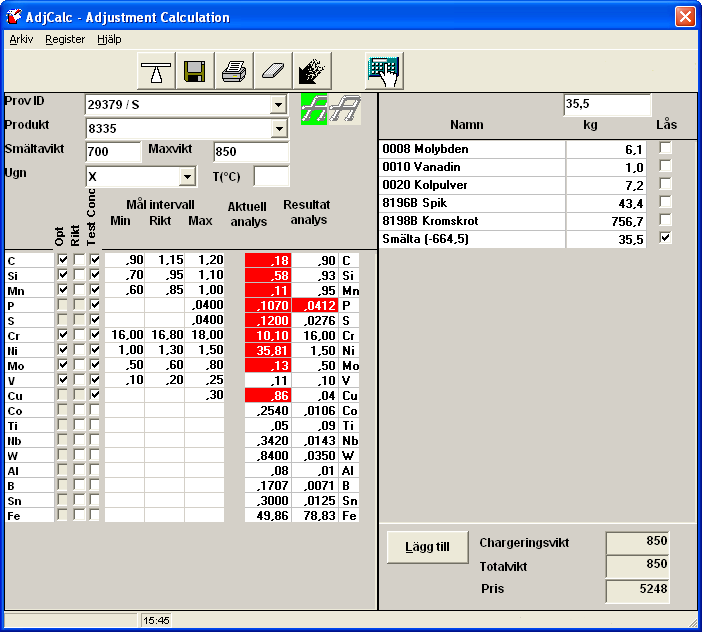Click the arrow with speckles toolbar icon
The image size is (702, 632).
pyautogui.click(x=312, y=71)
